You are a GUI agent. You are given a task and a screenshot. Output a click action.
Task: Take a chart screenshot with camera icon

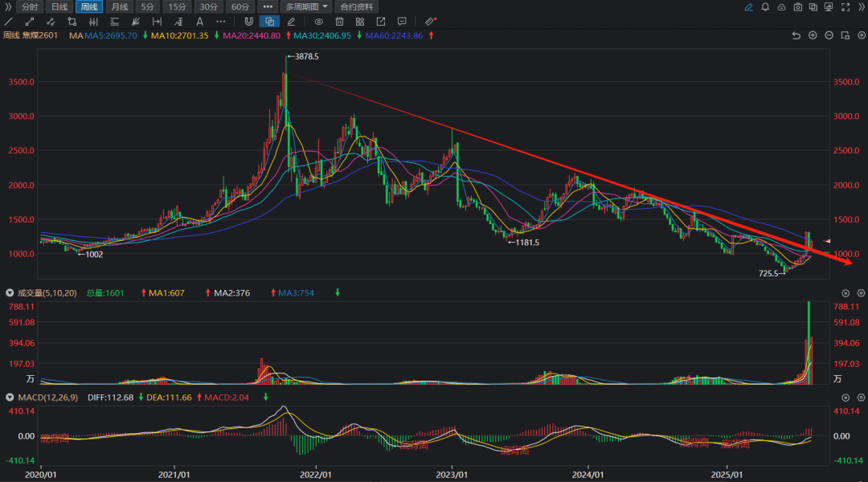click(797, 7)
